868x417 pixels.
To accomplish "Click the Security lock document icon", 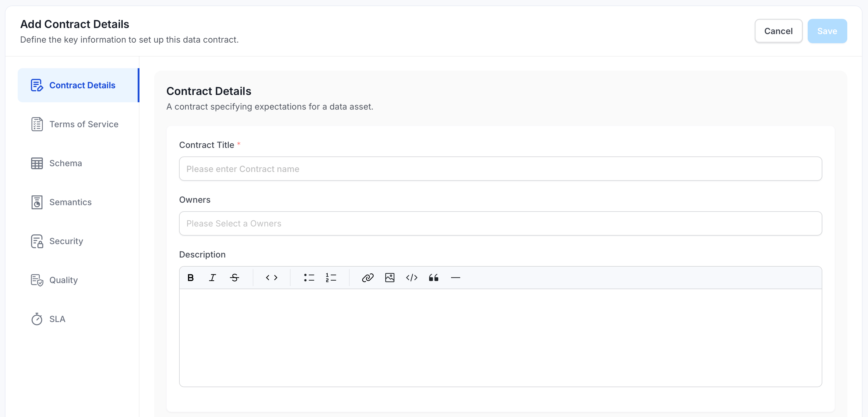I will [37, 241].
